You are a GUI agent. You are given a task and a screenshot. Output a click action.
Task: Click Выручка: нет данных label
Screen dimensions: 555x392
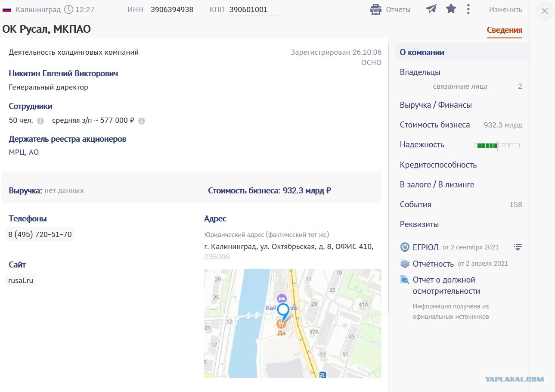(x=46, y=191)
